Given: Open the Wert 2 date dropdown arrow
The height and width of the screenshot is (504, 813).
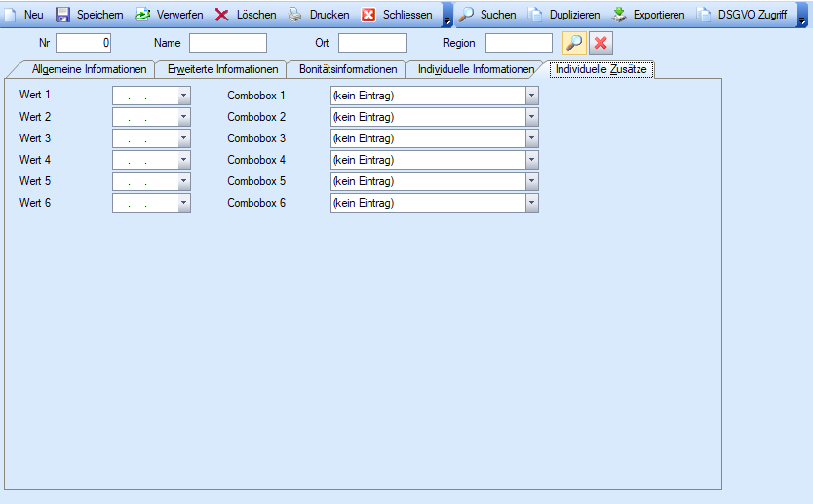Looking at the screenshot, I should [x=183, y=117].
